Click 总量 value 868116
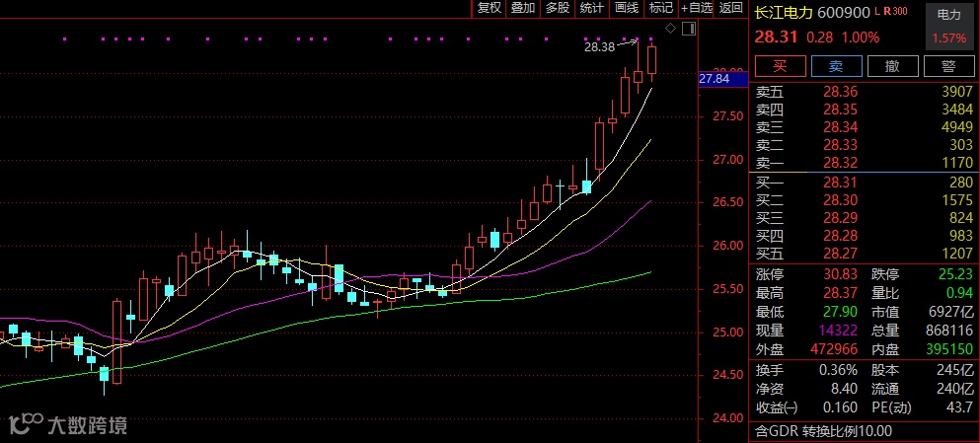The image size is (980, 443). [x=948, y=330]
